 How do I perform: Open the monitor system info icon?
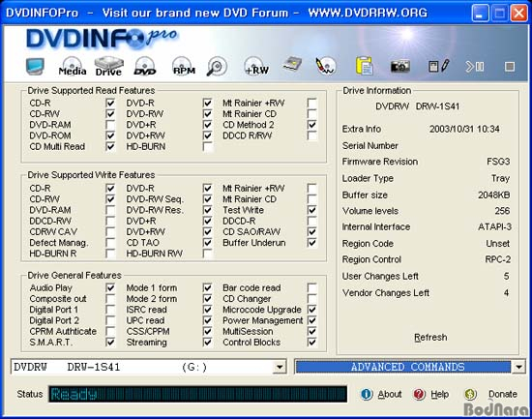[x=35, y=66]
